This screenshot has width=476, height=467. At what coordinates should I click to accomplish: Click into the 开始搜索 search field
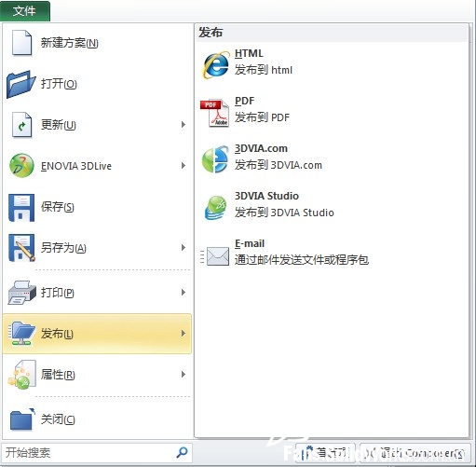click(x=90, y=453)
